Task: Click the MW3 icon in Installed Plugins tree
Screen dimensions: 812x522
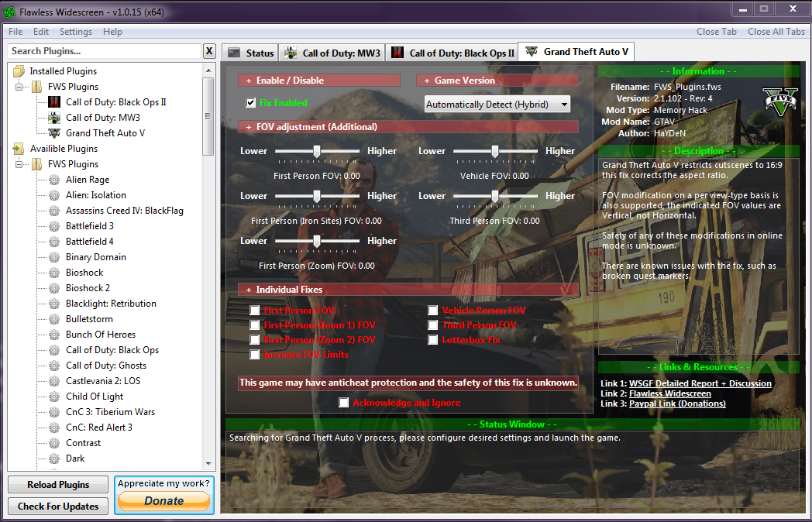Action: [54, 118]
